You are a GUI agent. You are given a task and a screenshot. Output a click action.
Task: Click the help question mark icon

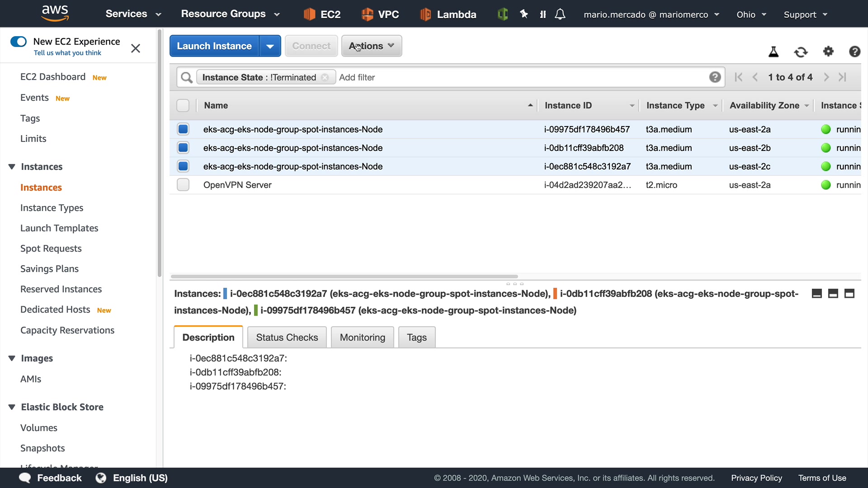[x=854, y=52]
